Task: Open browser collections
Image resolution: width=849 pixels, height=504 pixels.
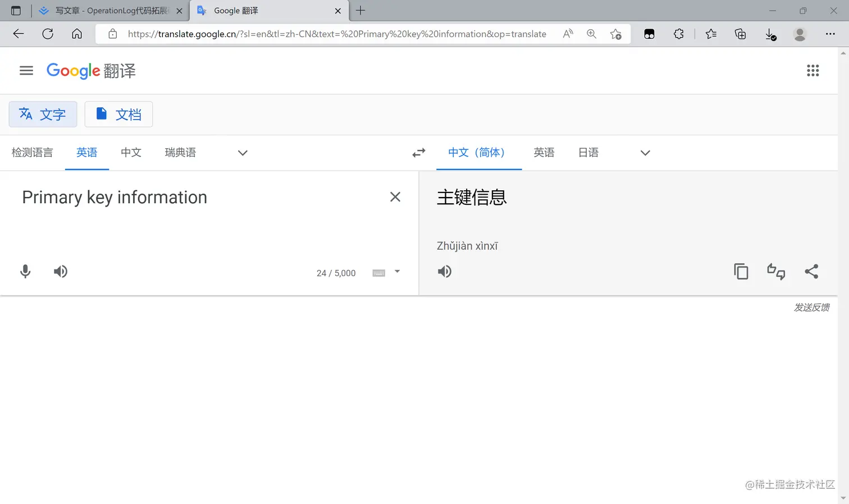Action: coord(741,34)
